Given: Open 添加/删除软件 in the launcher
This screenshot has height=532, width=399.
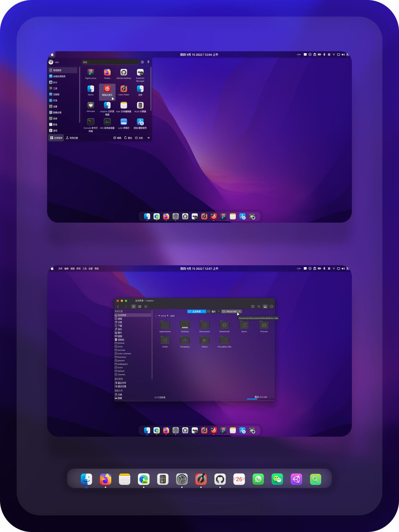Looking at the screenshot, I should (140, 124).
